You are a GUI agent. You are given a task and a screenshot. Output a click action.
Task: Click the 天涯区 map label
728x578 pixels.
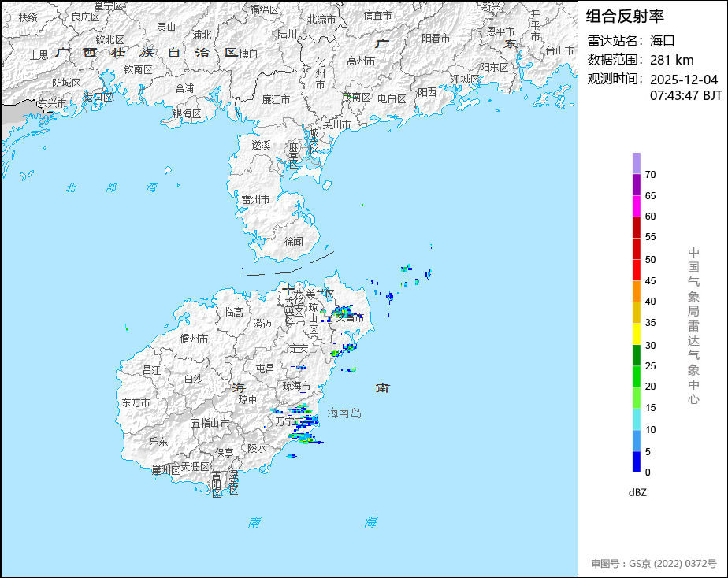point(195,466)
